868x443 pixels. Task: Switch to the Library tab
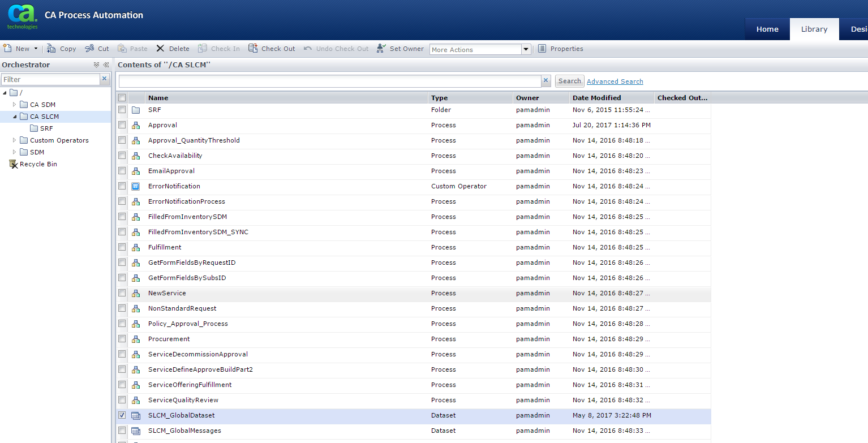click(814, 29)
